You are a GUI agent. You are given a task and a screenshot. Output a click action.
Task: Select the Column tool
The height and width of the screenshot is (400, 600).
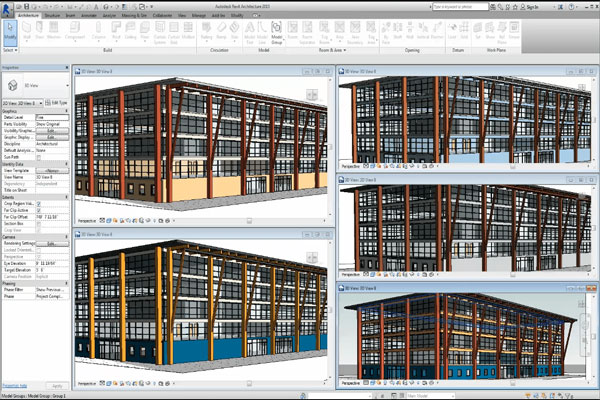point(98,31)
